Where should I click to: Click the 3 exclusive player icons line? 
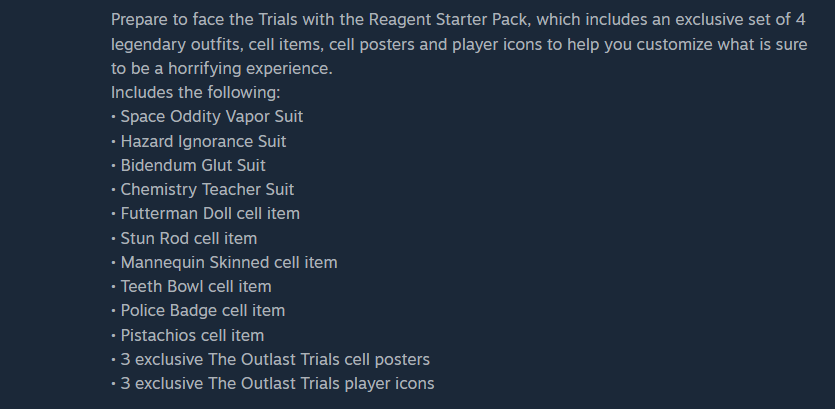(273, 383)
